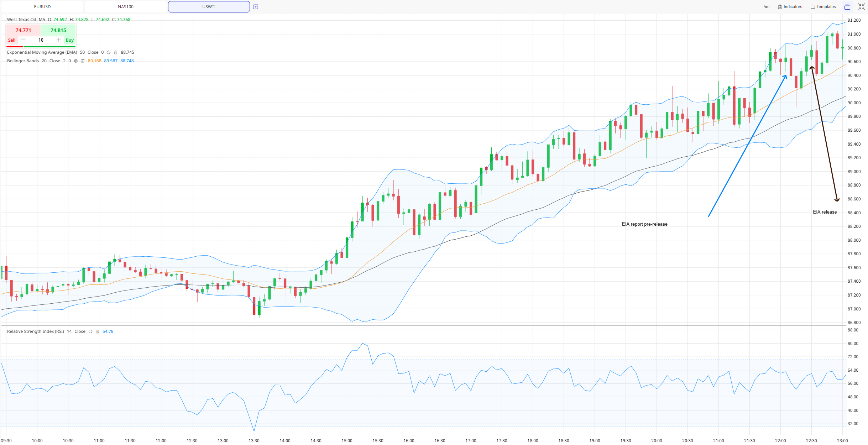Image resolution: width=868 pixels, height=445 pixels.
Task: Remove Bollinger Bands using trash icon
Action: 83,61
